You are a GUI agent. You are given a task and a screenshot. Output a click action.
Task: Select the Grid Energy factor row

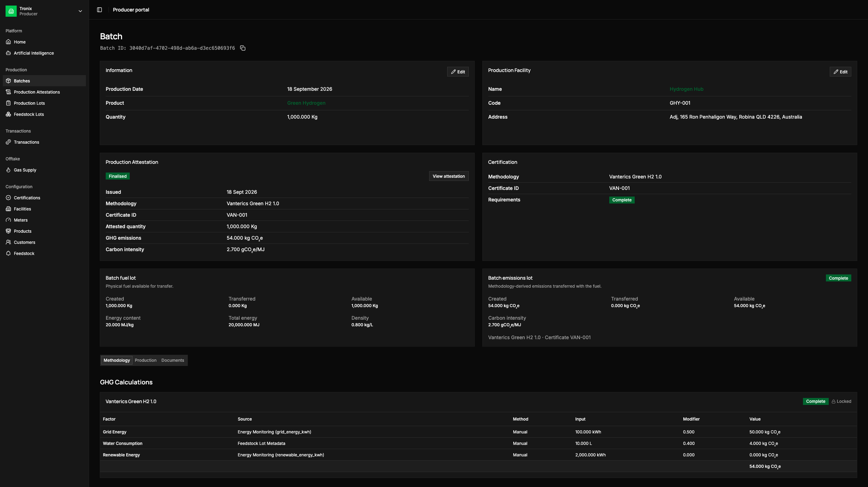coord(478,432)
